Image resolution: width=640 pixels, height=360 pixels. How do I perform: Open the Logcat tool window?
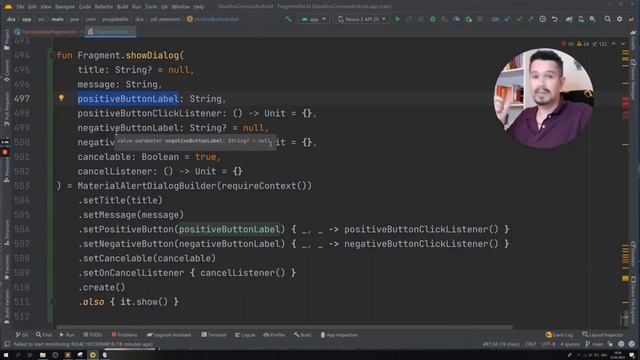pyautogui.click(x=245, y=335)
